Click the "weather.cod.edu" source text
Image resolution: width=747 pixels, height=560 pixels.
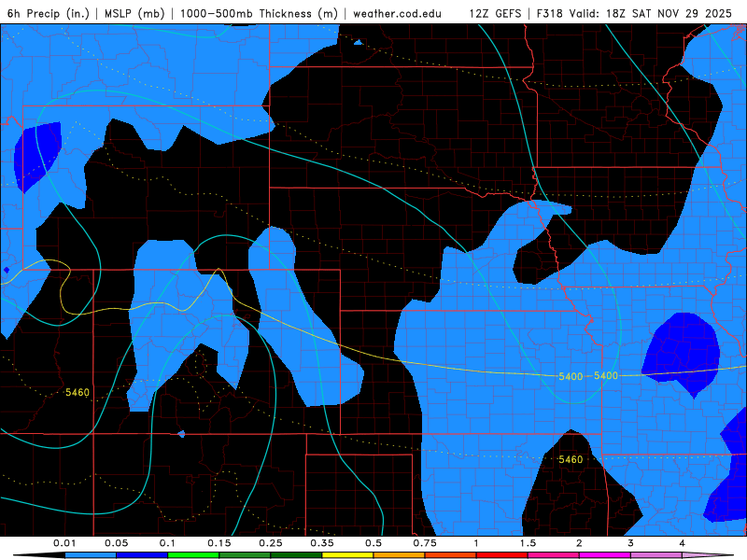click(x=397, y=13)
